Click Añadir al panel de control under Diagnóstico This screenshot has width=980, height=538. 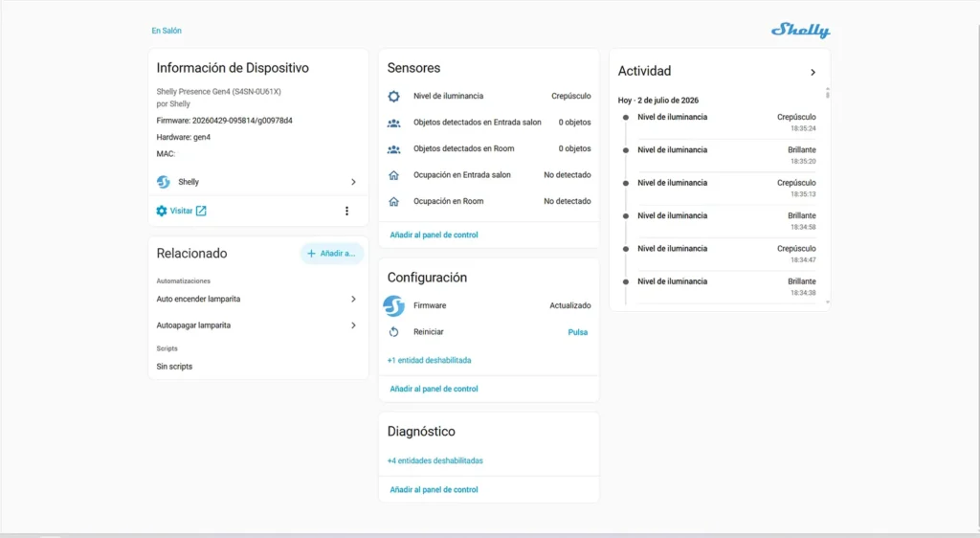click(434, 490)
